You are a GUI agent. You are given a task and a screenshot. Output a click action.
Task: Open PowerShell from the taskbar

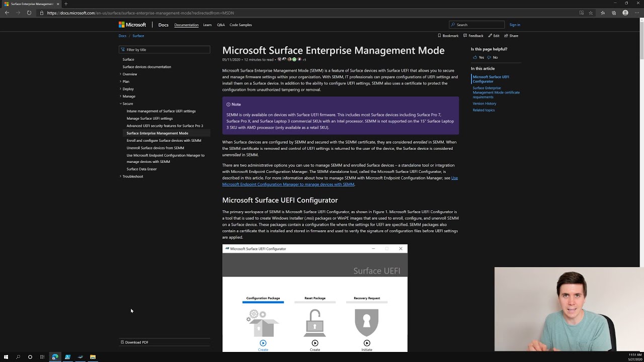click(67, 357)
